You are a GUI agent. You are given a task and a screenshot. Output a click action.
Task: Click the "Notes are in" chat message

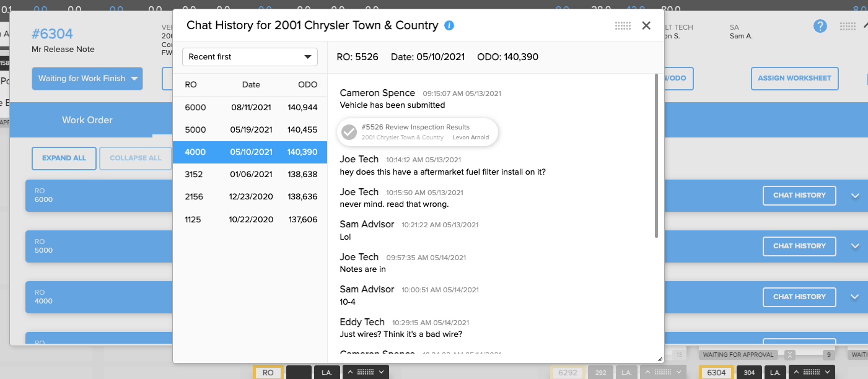coord(363,269)
